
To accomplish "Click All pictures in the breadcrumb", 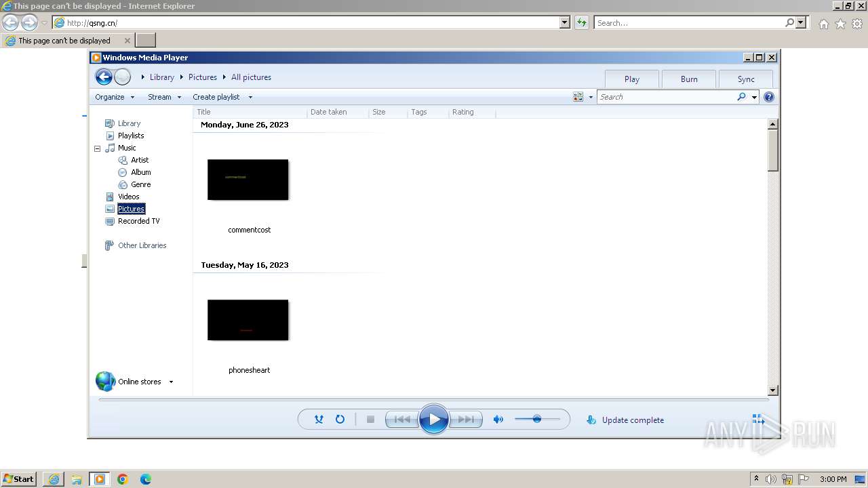I will coord(251,77).
